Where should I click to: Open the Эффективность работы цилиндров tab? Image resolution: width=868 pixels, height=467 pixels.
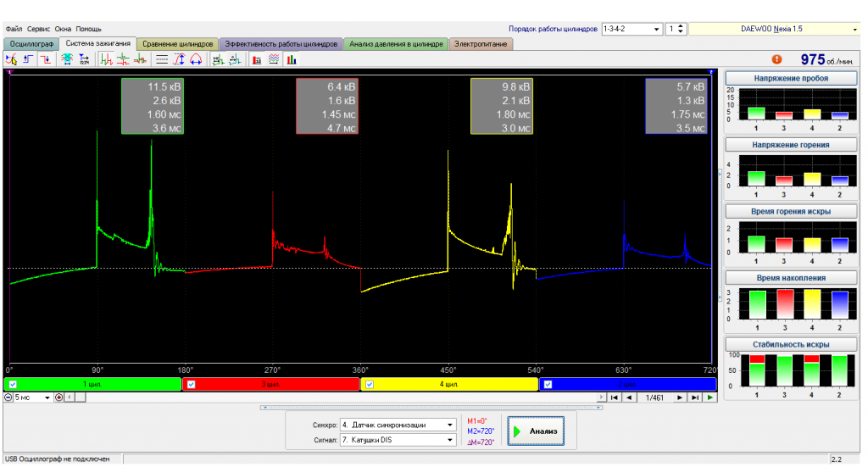281,44
